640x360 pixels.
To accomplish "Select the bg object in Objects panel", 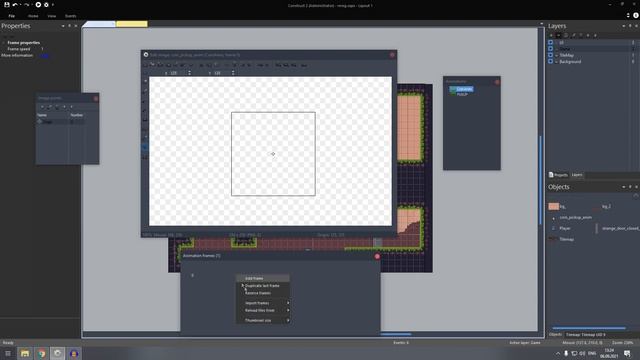I will pyautogui.click(x=557, y=207).
